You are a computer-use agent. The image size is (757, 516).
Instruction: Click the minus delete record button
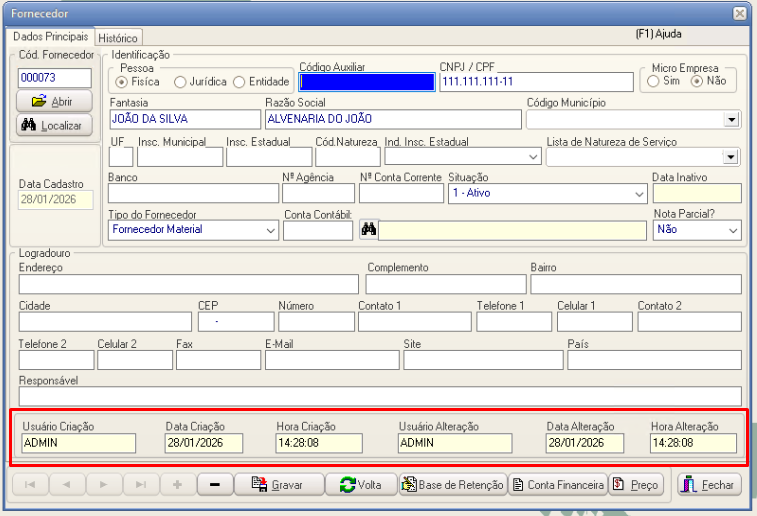215,485
